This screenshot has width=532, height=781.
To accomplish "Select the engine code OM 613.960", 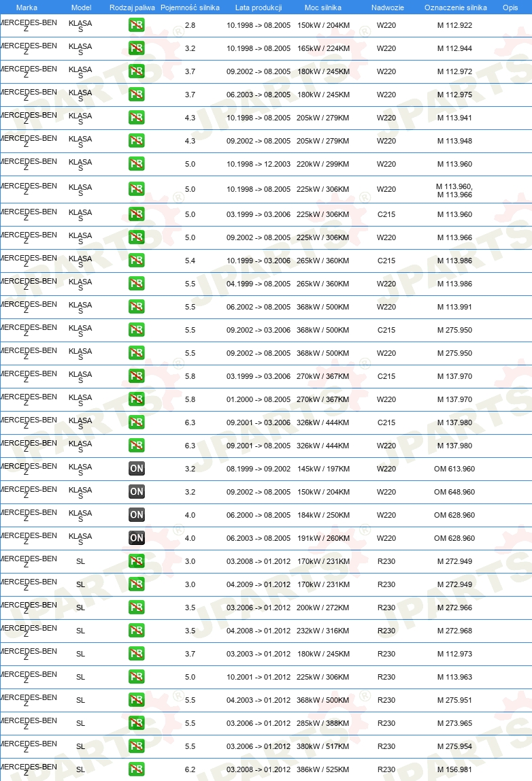I will pyautogui.click(x=454, y=469).
